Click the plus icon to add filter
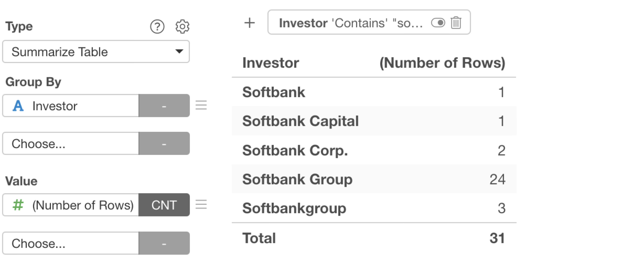Image resolution: width=644 pixels, height=272 pixels. click(249, 23)
